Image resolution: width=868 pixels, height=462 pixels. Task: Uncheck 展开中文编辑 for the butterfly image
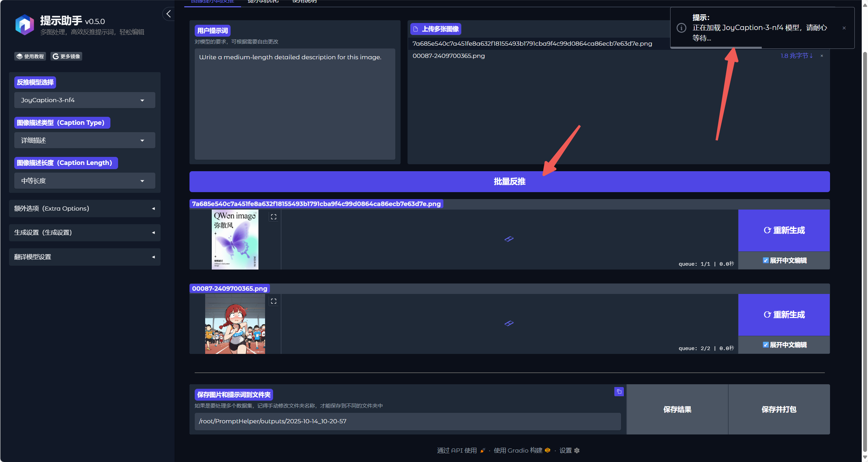(766, 260)
